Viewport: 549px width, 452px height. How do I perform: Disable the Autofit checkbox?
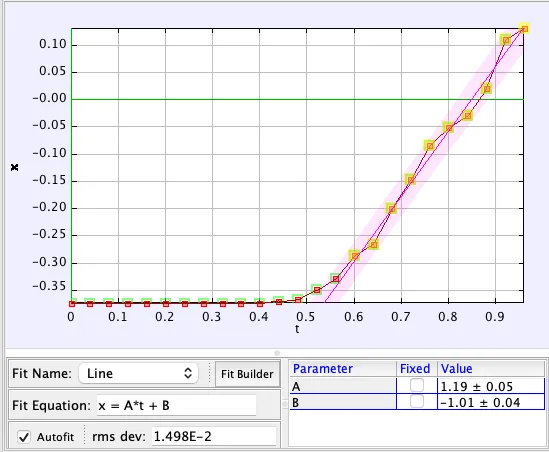pyautogui.click(x=24, y=437)
